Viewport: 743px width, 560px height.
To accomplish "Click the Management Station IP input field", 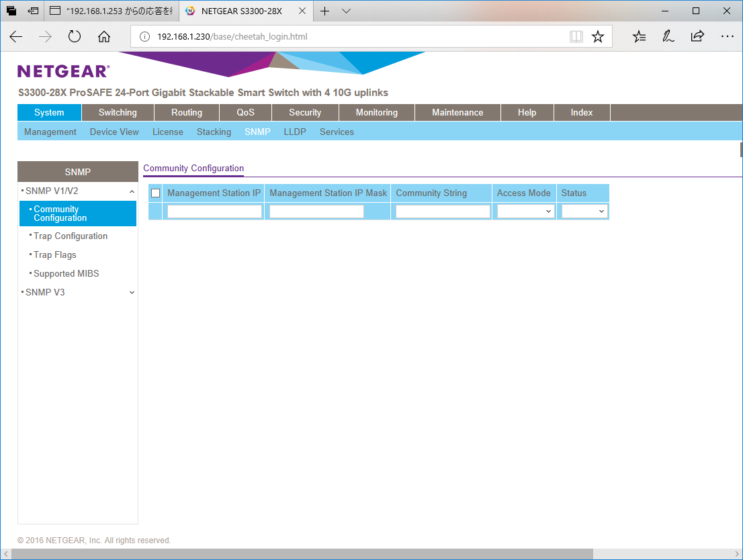I will pos(215,212).
